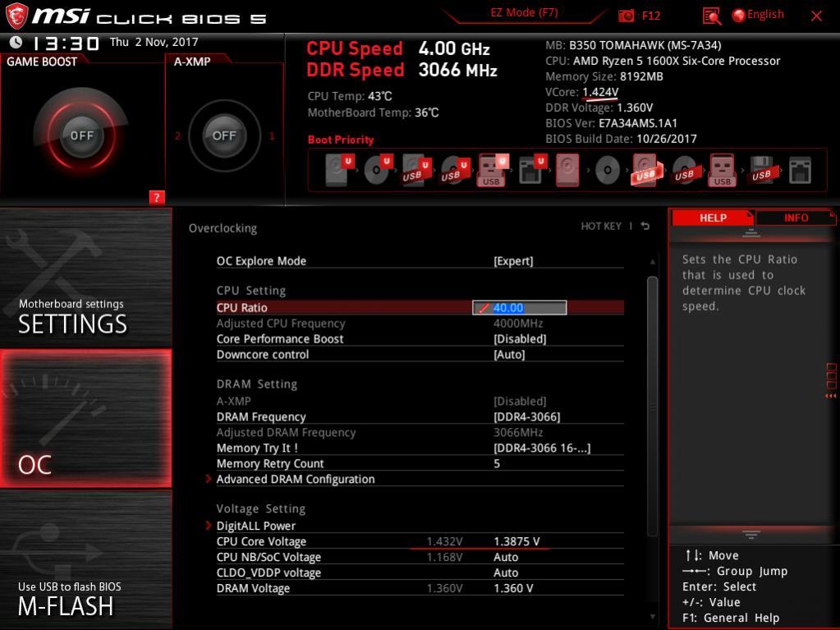The height and width of the screenshot is (630, 840).
Task: Click the red question mark help icon
Action: (x=157, y=197)
